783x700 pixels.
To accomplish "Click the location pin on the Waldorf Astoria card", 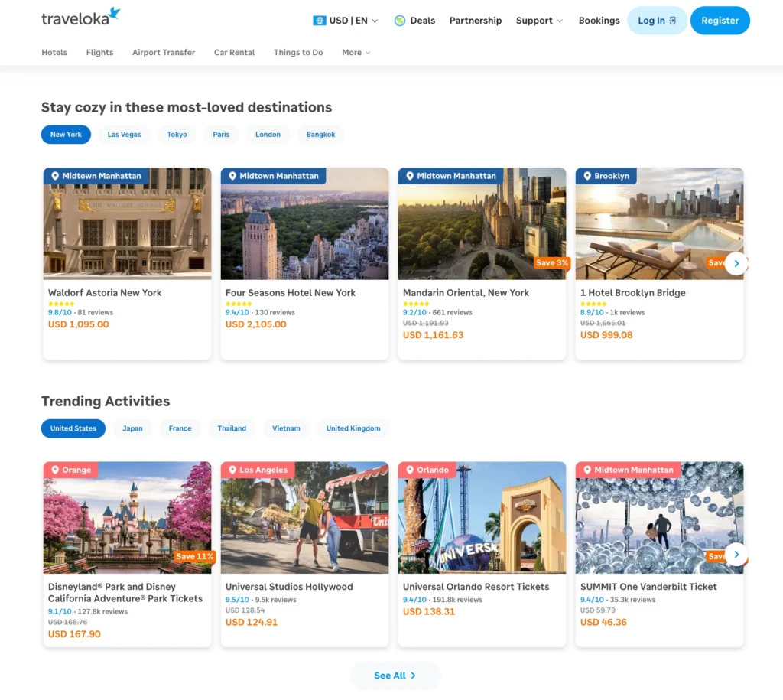I will (x=55, y=176).
